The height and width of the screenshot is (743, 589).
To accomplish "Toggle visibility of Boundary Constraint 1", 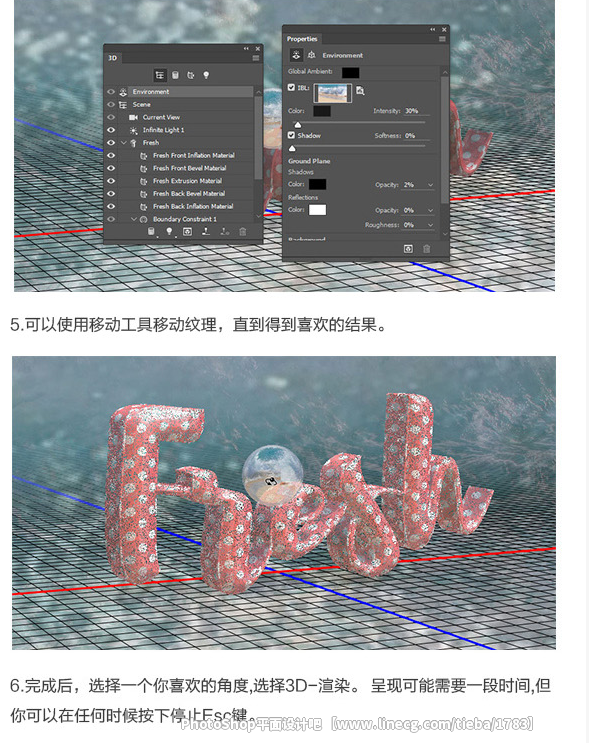I will coord(111,219).
